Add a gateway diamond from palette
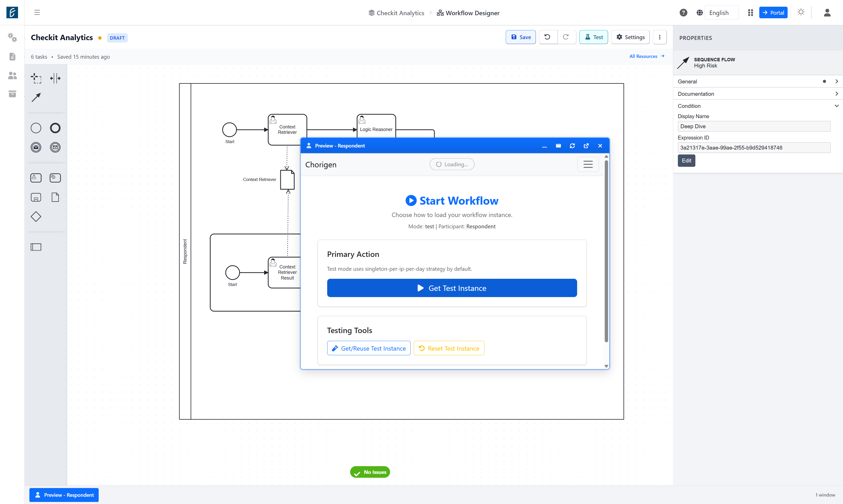 click(x=36, y=217)
